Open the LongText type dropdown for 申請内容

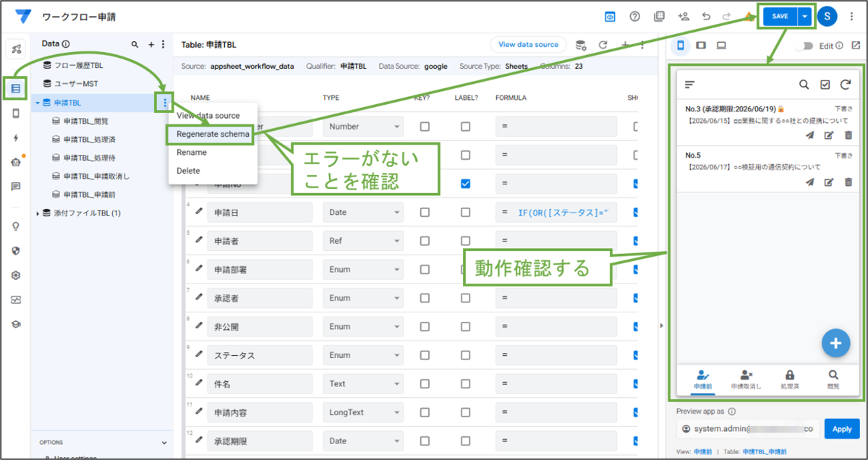tap(363, 412)
